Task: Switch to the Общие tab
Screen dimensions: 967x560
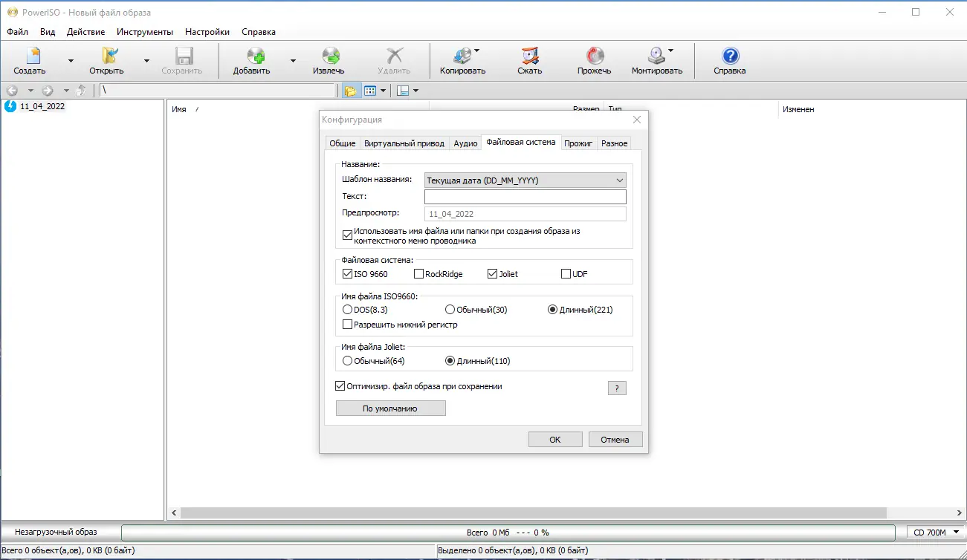Action: pyautogui.click(x=343, y=143)
